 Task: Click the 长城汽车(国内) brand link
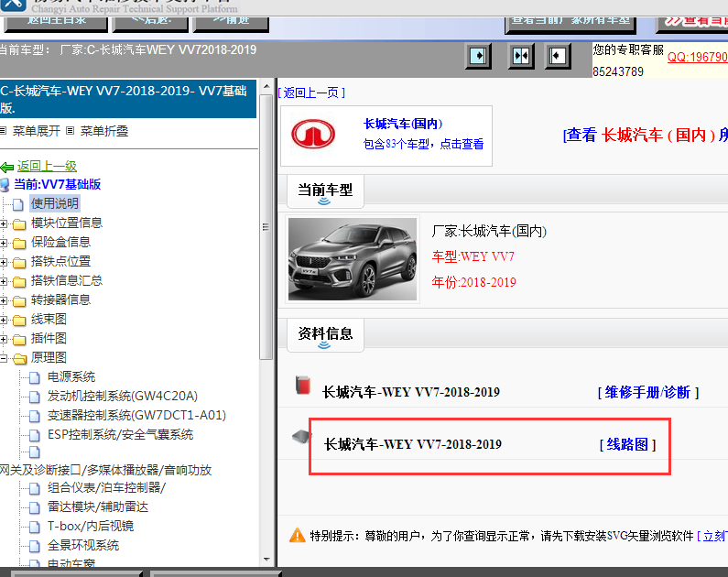(x=403, y=124)
